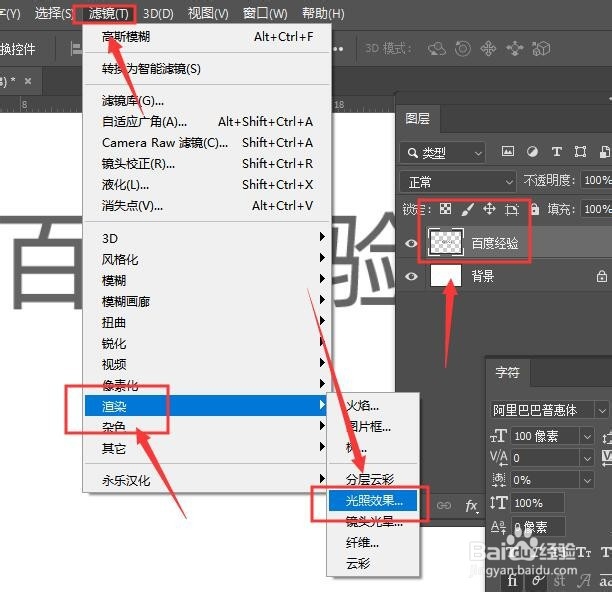The width and height of the screenshot is (612, 592).
Task: Expand the 永乐汉化 submenu
Action: pos(207,480)
